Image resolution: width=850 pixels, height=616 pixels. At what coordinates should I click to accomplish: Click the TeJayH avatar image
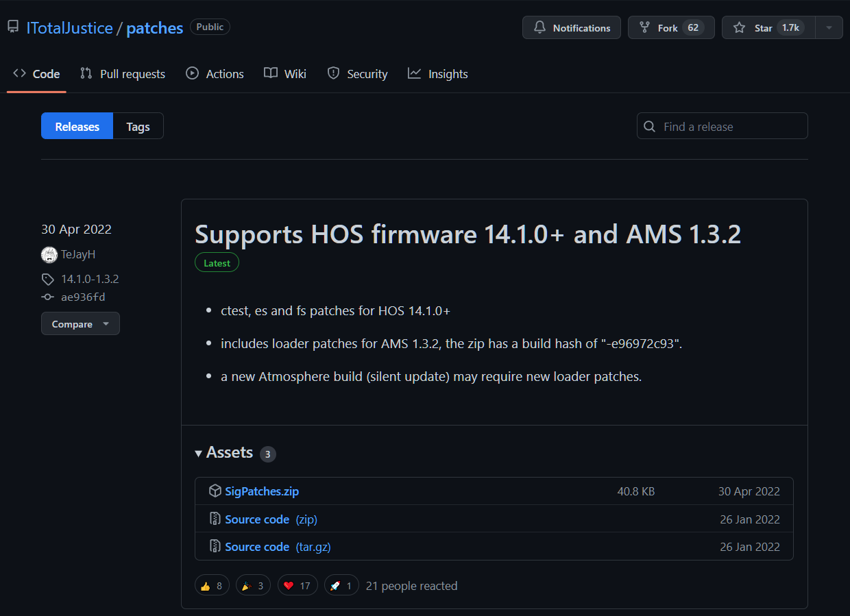pos(49,254)
